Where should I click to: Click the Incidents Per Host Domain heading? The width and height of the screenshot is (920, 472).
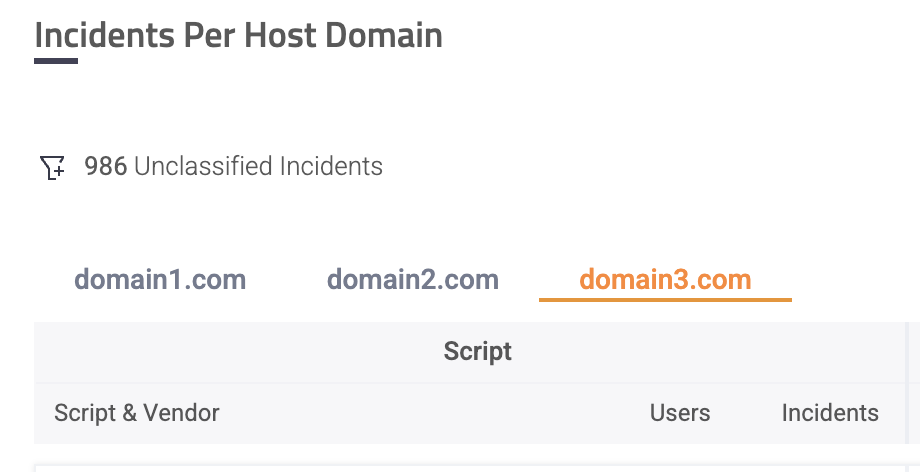pos(238,36)
